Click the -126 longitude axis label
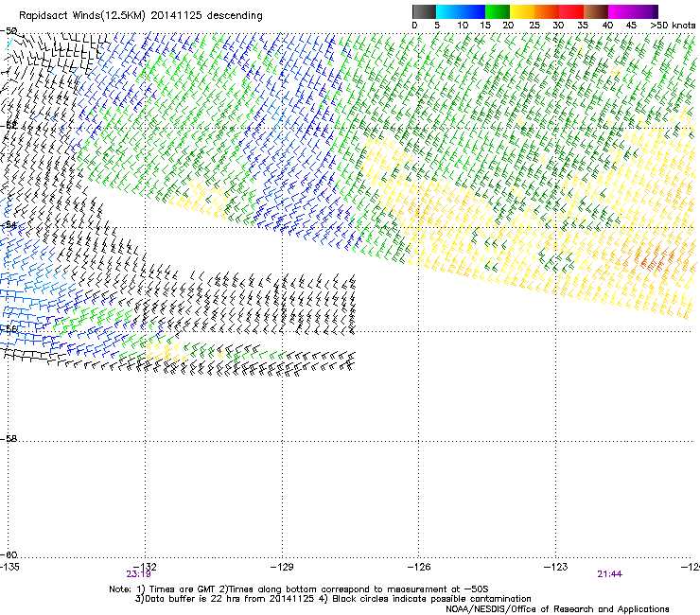The height and width of the screenshot is (615, 700). [419, 567]
